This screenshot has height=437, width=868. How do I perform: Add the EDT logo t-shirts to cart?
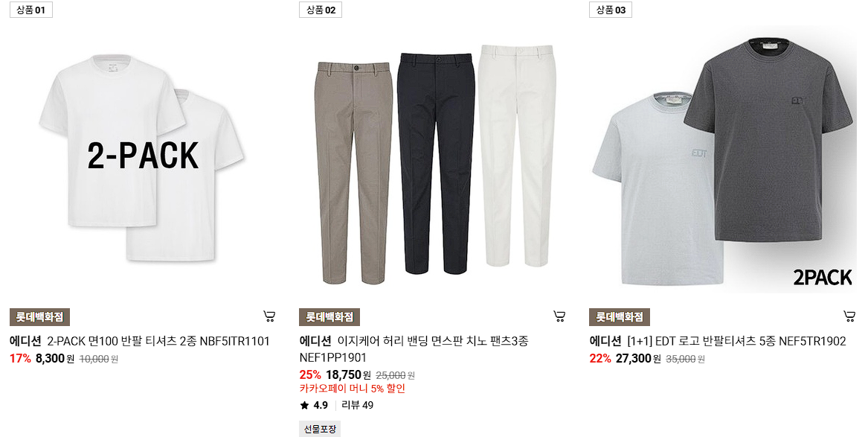pos(849,317)
